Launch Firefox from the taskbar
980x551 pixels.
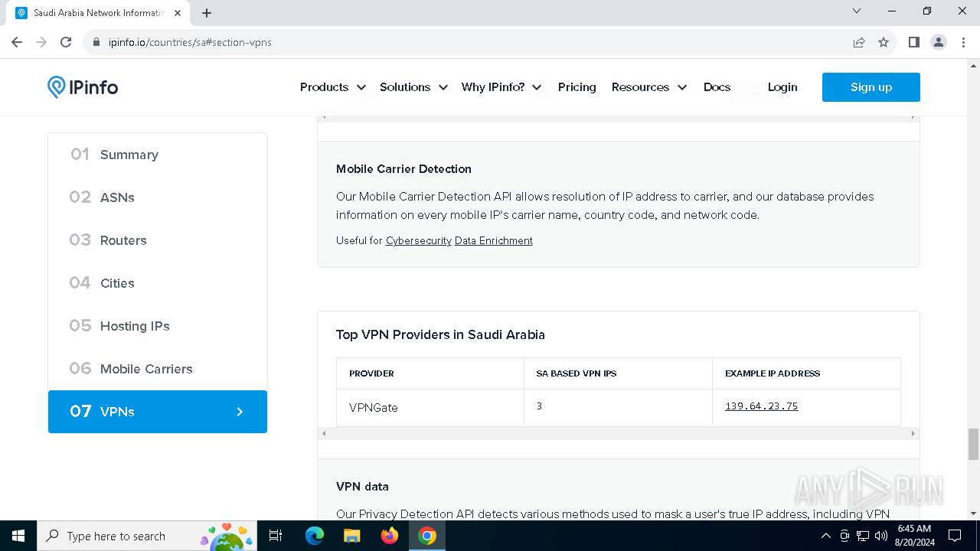click(x=390, y=536)
